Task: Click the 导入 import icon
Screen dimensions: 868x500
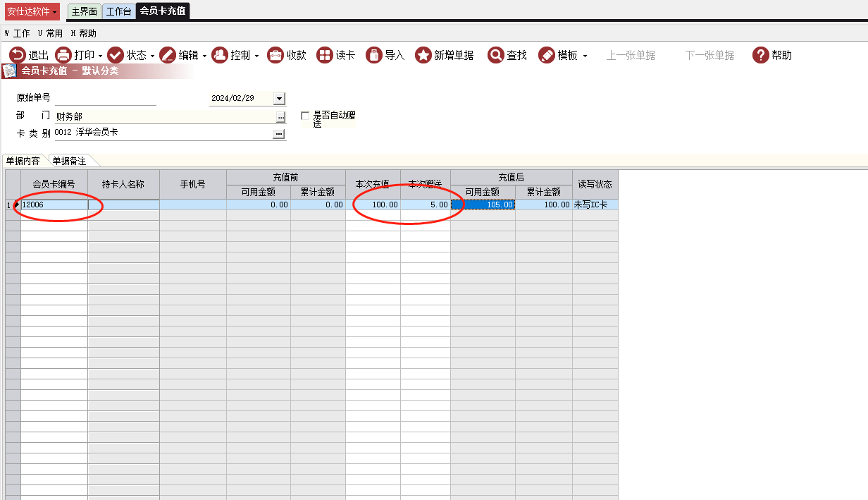Action: [x=374, y=55]
